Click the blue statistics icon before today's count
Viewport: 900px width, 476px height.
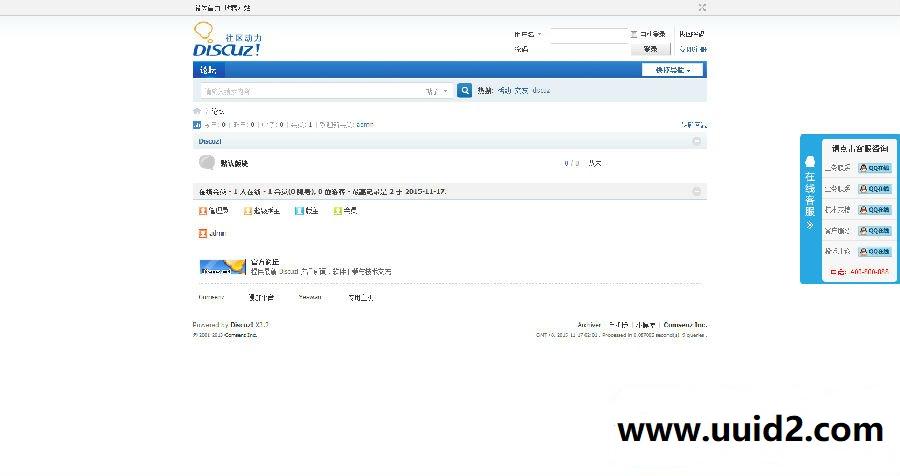[197, 124]
